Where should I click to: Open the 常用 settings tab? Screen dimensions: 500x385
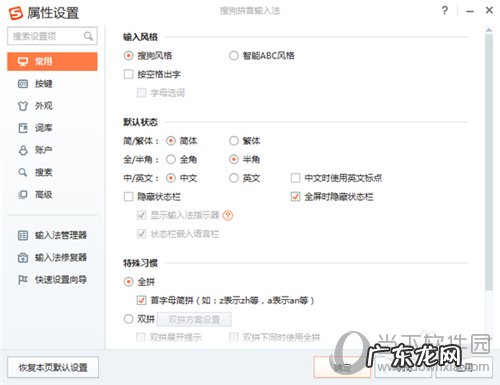(52, 61)
